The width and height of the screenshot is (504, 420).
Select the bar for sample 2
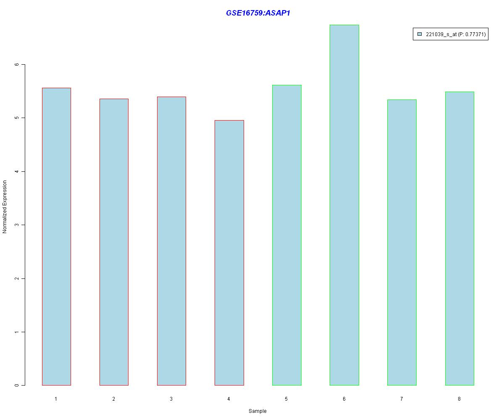[114, 242]
